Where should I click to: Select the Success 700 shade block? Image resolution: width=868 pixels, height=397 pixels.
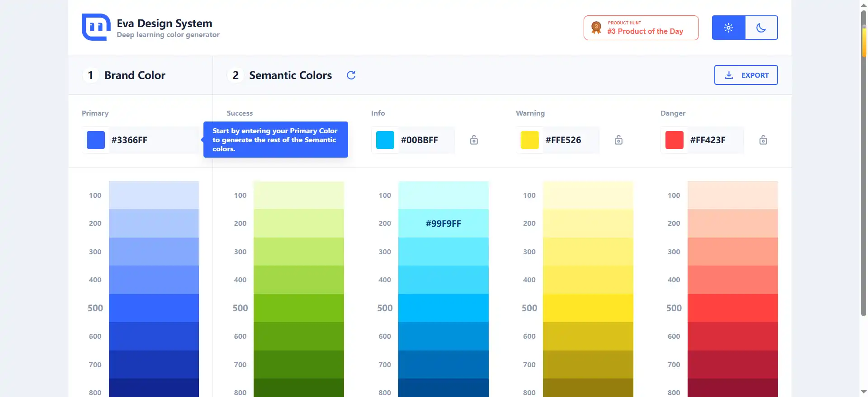tap(299, 364)
